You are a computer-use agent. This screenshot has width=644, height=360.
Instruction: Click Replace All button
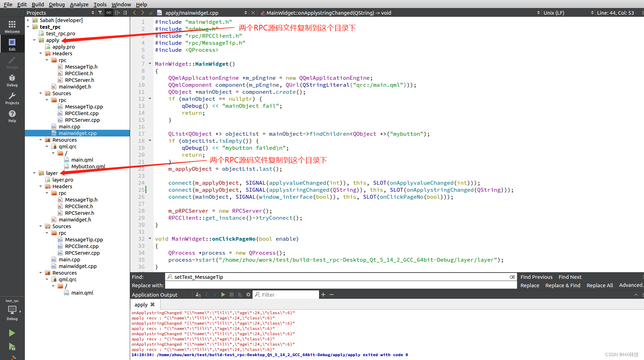point(600,285)
